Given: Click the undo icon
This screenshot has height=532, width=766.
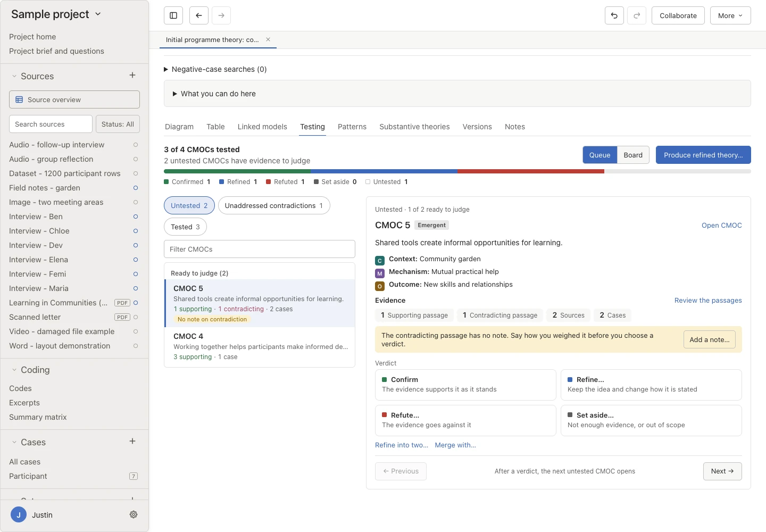Looking at the screenshot, I should click(x=614, y=15).
